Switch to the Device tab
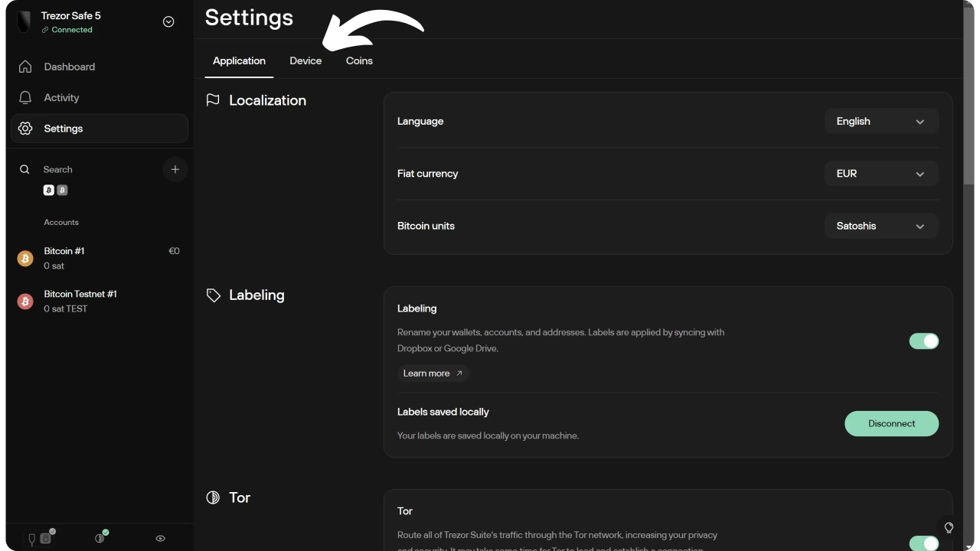 305,61
